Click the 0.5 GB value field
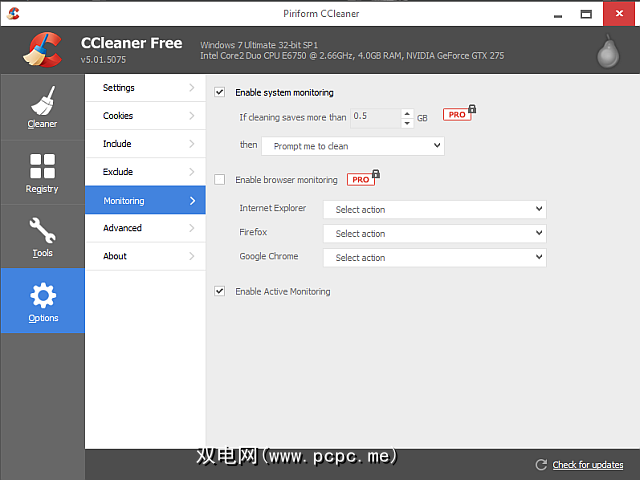 coord(376,118)
